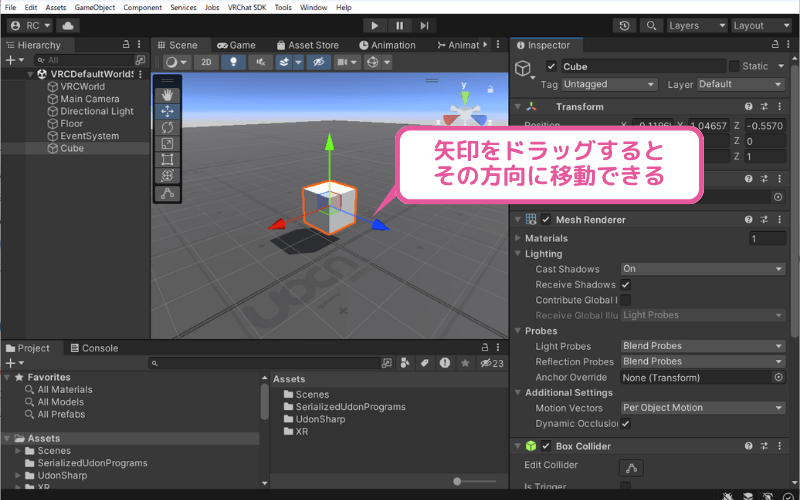The image size is (800, 500).
Task: Toggle Receive Shadows checkbox
Action: (x=626, y=285)
